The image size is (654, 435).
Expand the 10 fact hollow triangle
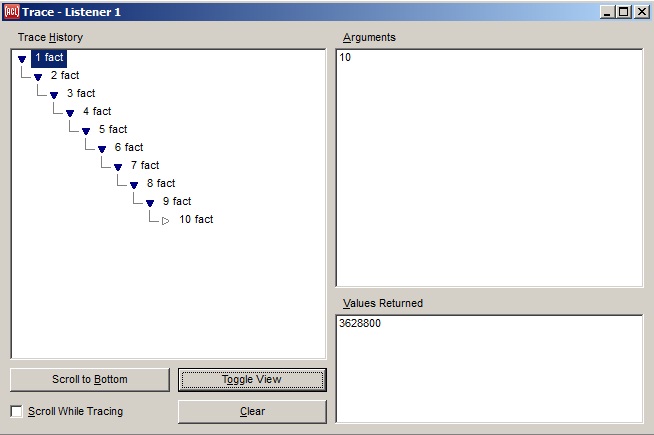[166, 221]
